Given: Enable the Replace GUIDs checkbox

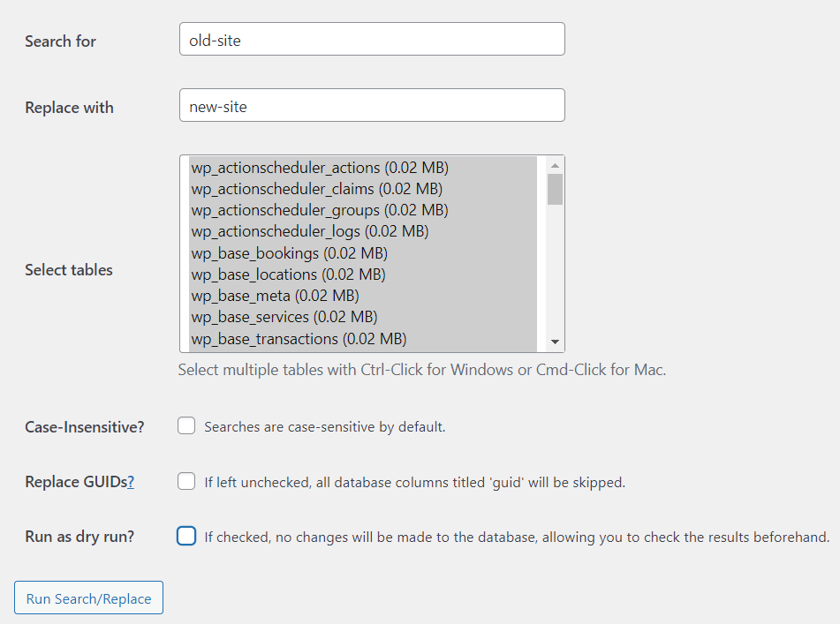Looking at the screenshot, I should pos(186,481).
